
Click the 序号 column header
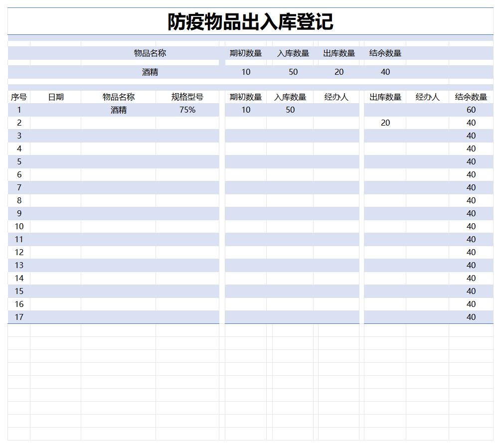click(19, 97)
